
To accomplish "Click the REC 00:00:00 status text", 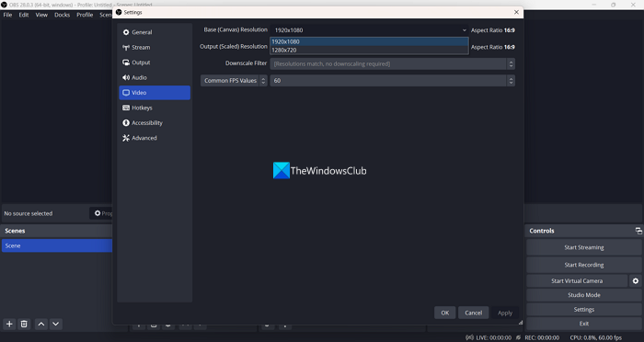I will click(542, 337).
